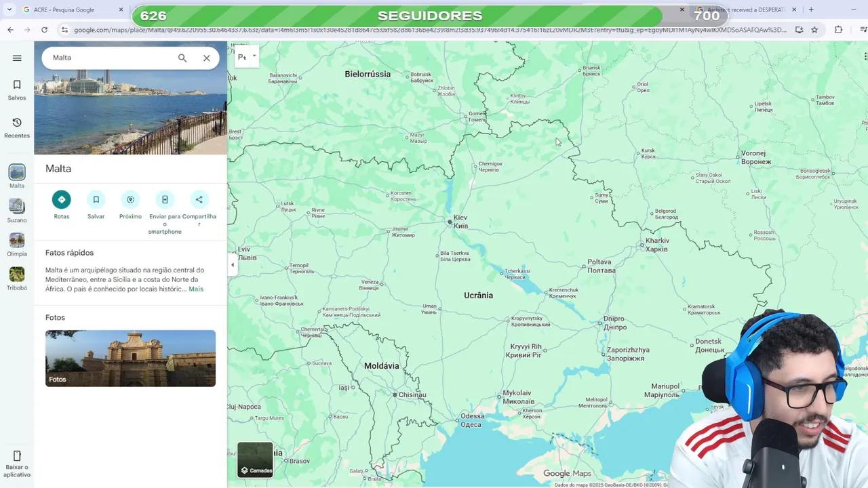Click the browser address bar URL
This screenshot has width=868, height=488.
coord(430,30)
